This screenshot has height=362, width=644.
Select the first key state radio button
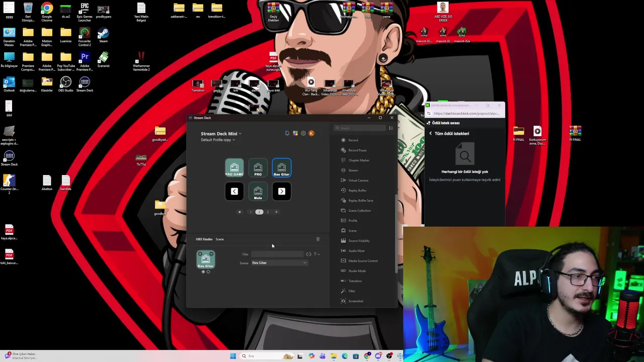pyautogui.click(x=203, y=272)
